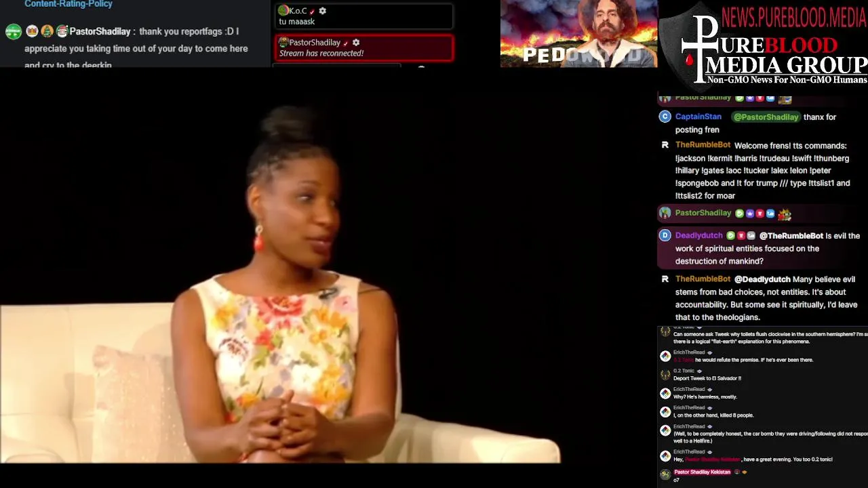Click the Pastor Shadilay Kekistan avatar
The height and width of the screenshot is (488, 868).
click(x=665, y=475)
